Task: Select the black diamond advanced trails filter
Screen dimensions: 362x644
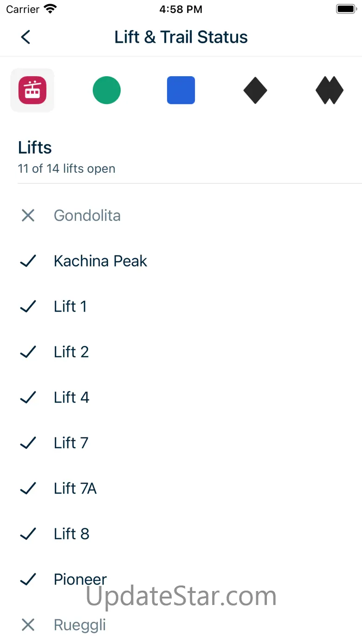Action: [x=255, y=90]
